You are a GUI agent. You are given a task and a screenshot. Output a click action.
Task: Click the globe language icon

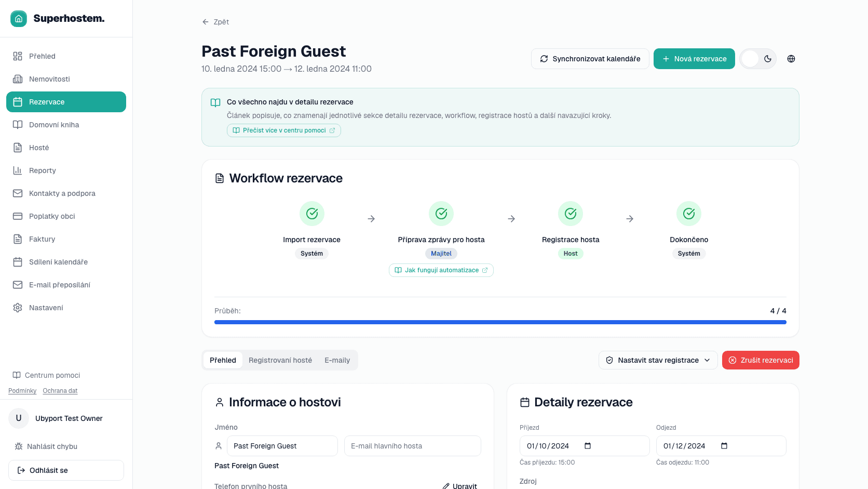(x=791, y=59)
